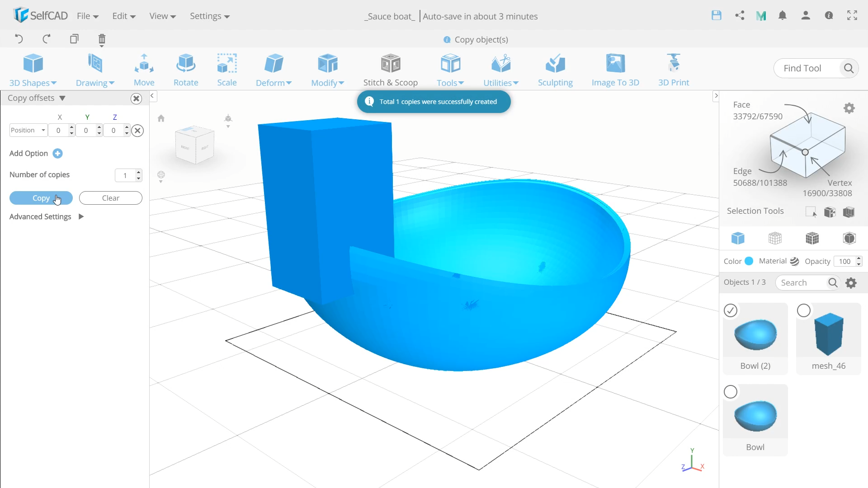Select the solid view mode cube
This screenshot has width=868, height=488.
point(738,238)
